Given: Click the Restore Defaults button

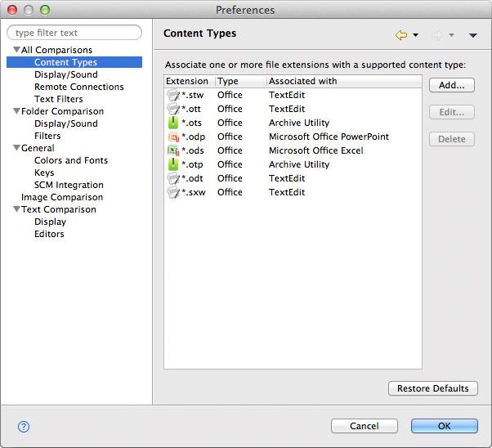Looking at the screenshot, I should 432,388.
